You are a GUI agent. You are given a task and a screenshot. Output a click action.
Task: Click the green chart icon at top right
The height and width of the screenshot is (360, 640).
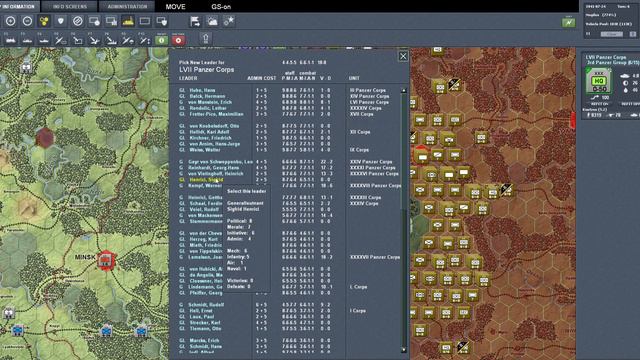pyautogui.click(x=569, y=22)
